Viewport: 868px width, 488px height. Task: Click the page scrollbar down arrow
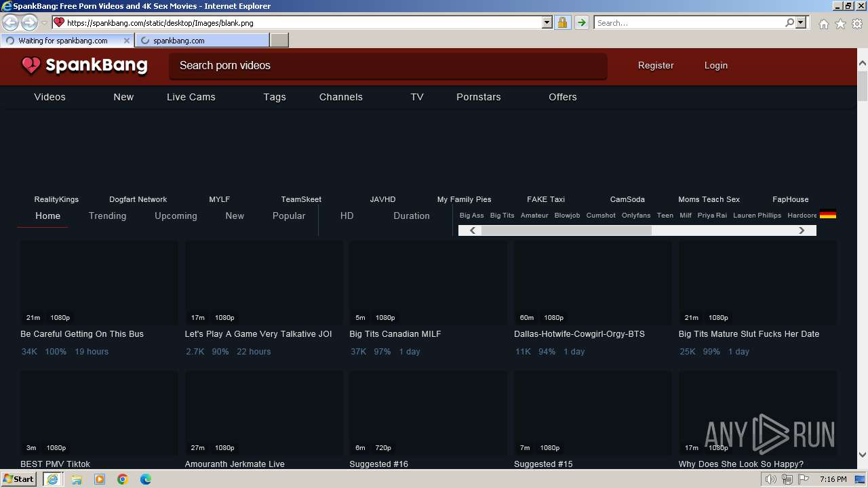pyautogui.click(x=863, y=455)
